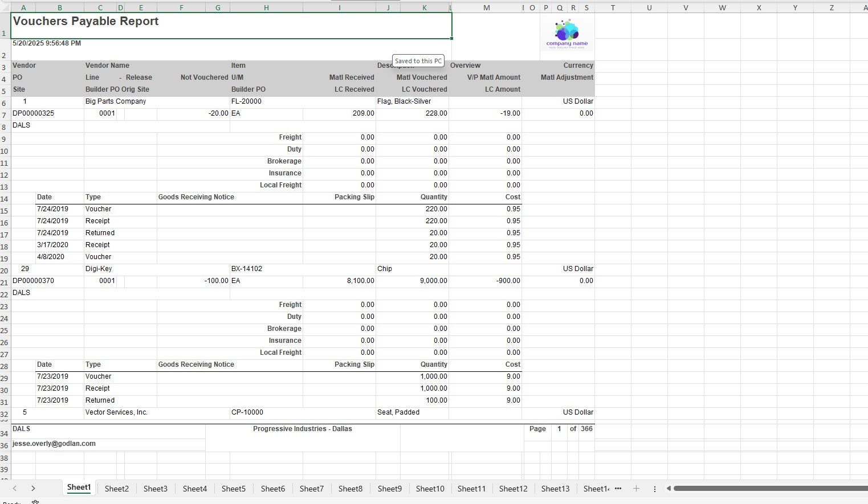Select column H header
The height and width of the screenshot is (504, 868).
tap(266, 7)
